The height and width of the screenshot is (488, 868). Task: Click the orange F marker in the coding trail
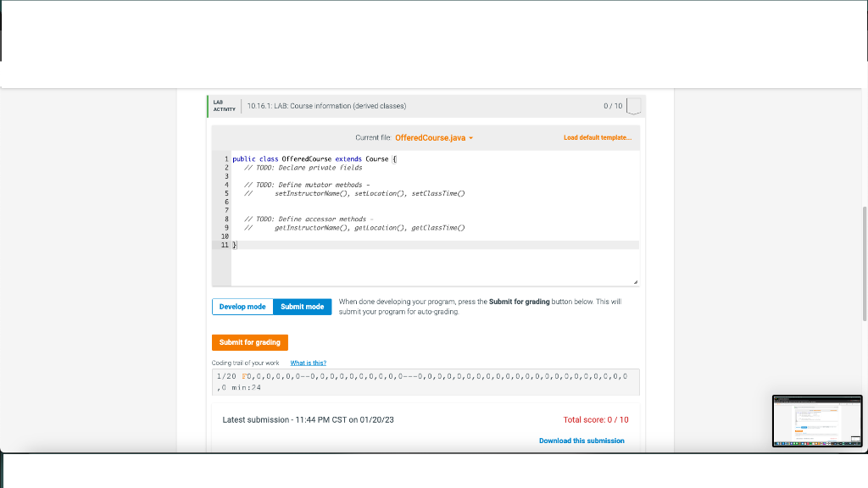(x=242, y=376)
